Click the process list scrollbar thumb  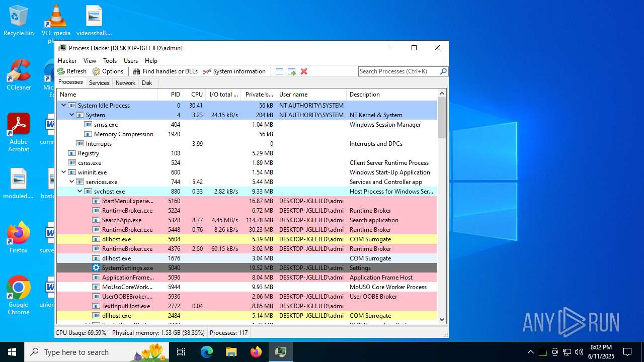pyautogui.click(x=442, y=118)
